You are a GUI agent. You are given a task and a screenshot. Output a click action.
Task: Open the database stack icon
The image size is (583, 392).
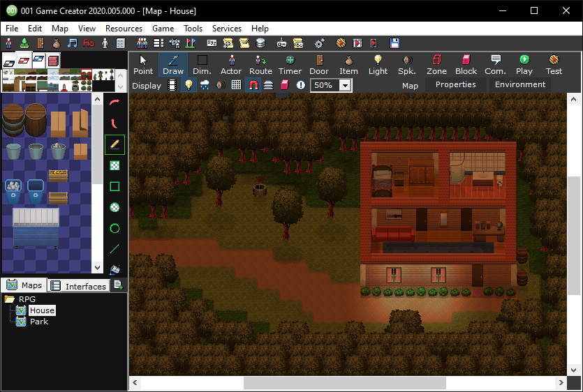[260, 43]
